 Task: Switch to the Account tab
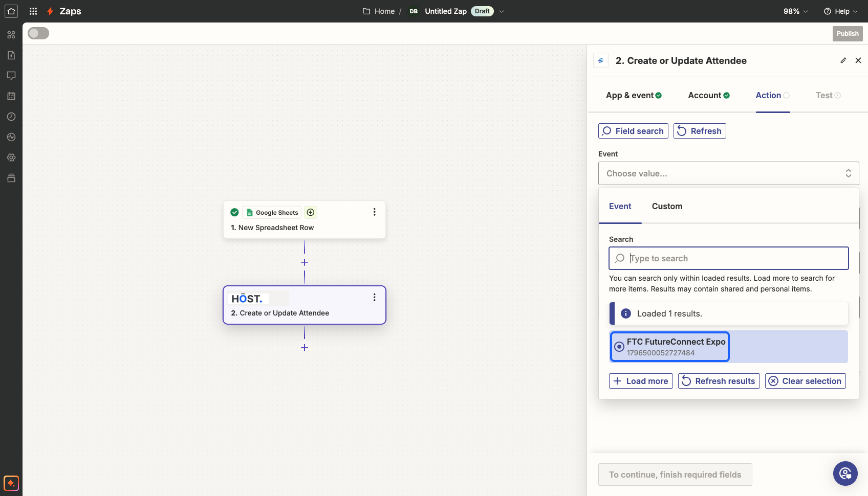[709, 95]
